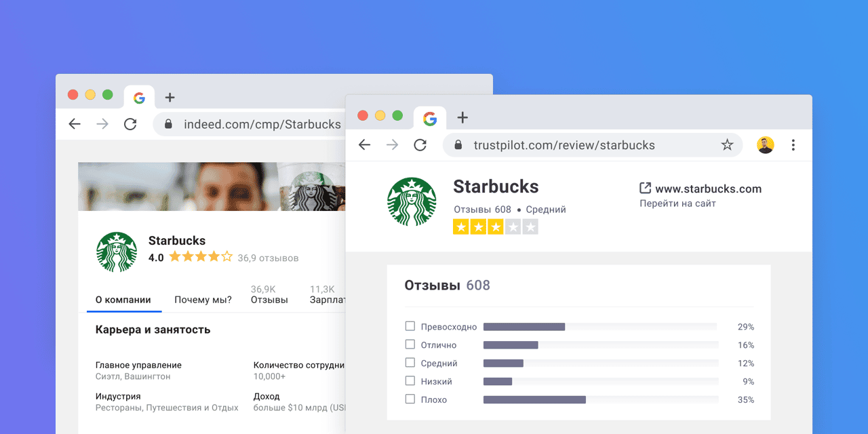Image resolution: width=868 pixels, height=434 pixels.
Task: Click the 4.0 rating number on Indeed
Action: (x=156, y=258)
